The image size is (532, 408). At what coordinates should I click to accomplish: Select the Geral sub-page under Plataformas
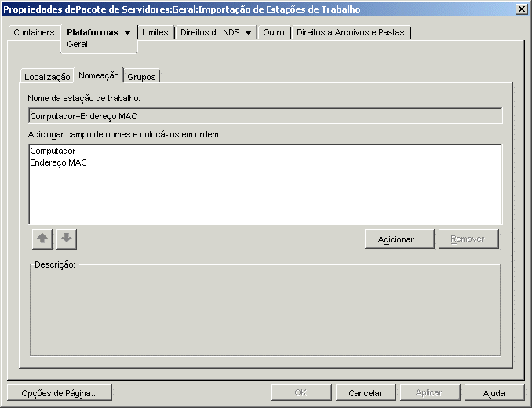pyautogui.click(x=78, y=44)
